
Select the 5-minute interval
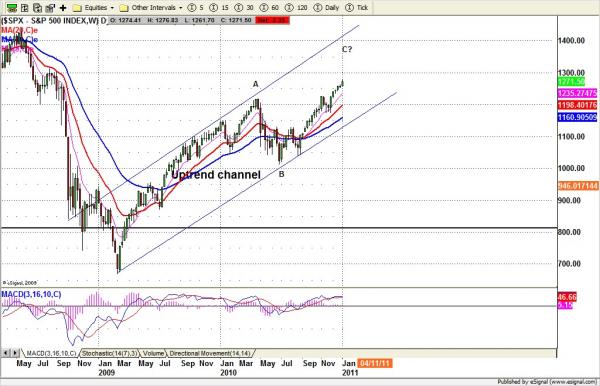(x=196, y=8)
